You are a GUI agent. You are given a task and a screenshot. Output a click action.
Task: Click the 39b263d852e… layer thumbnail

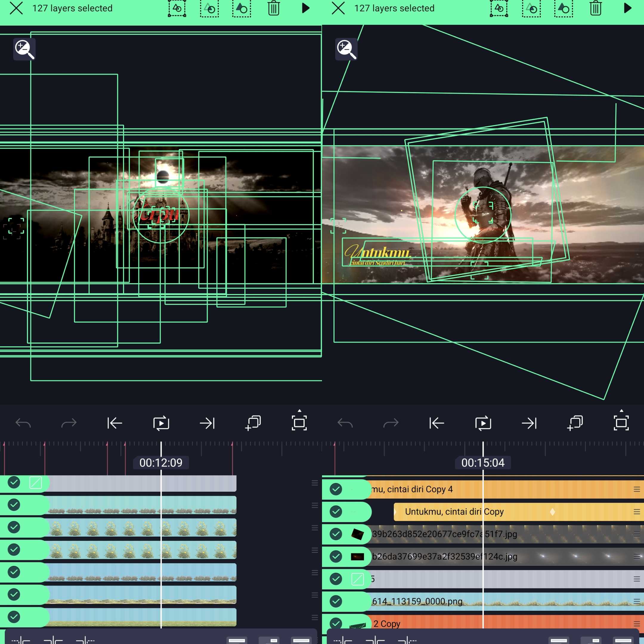tap(357, 534)
